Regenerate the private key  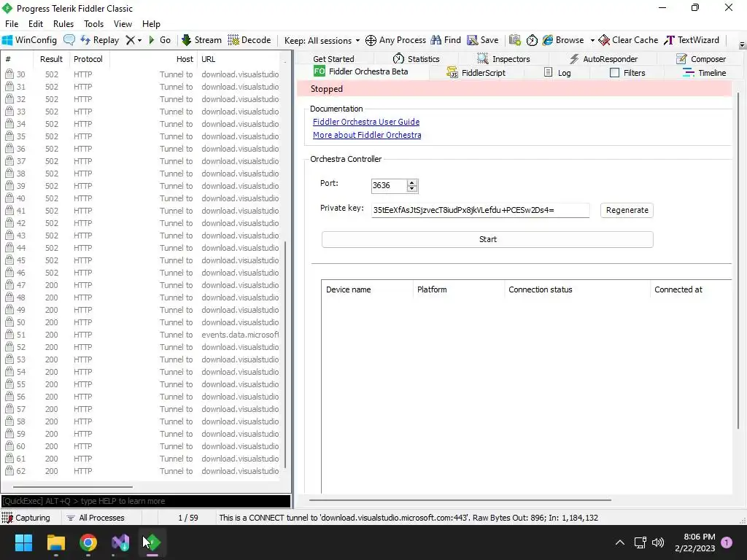[x=627, y=210]
